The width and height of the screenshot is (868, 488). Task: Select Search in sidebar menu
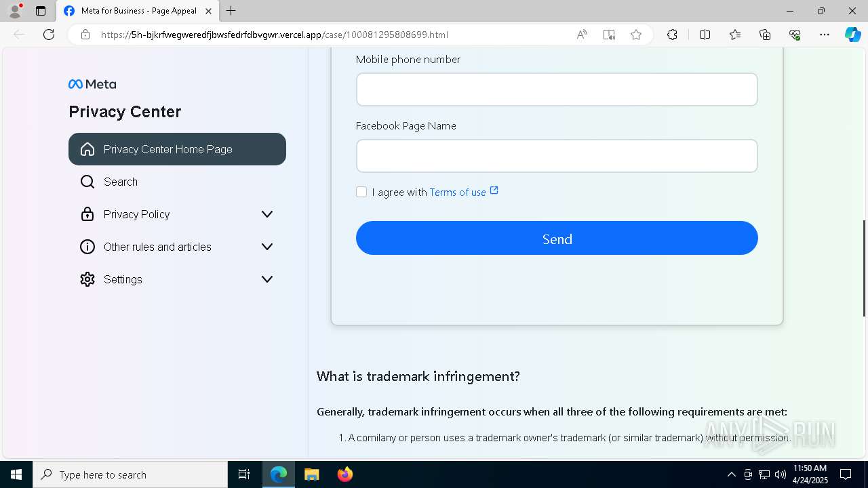(177, 182)
